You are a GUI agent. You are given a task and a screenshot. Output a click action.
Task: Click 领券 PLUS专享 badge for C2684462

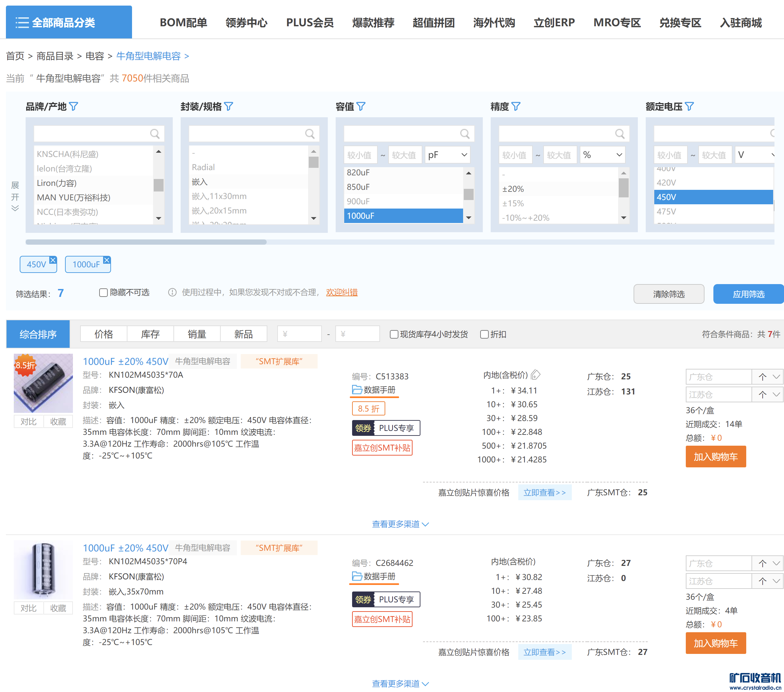coord(386,599)
